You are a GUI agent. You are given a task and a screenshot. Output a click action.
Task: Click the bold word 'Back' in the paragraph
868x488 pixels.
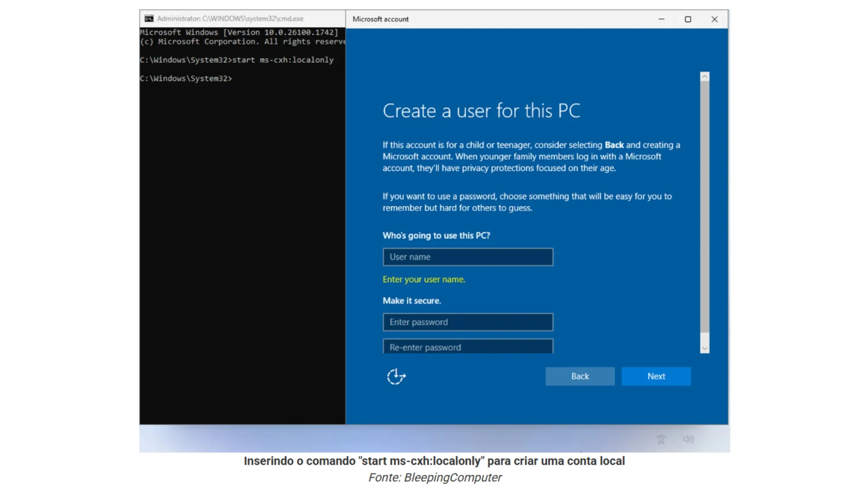click(x=614, y=145)
